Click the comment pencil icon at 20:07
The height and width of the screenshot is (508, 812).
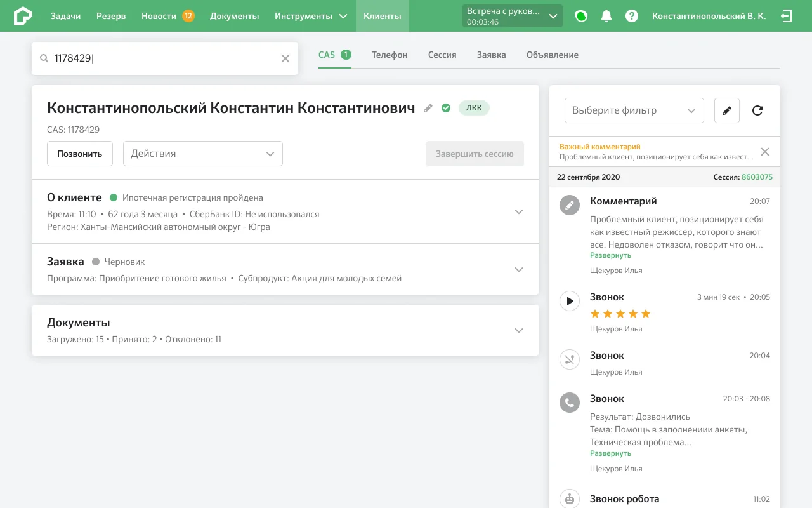(570, 205)
